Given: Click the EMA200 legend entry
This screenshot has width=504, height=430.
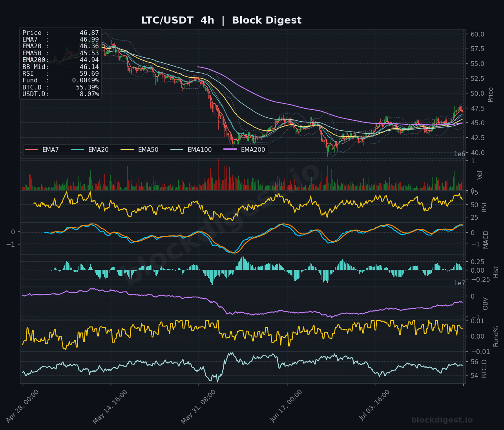Looking at the screenshot, I should (x=245, y=149).
